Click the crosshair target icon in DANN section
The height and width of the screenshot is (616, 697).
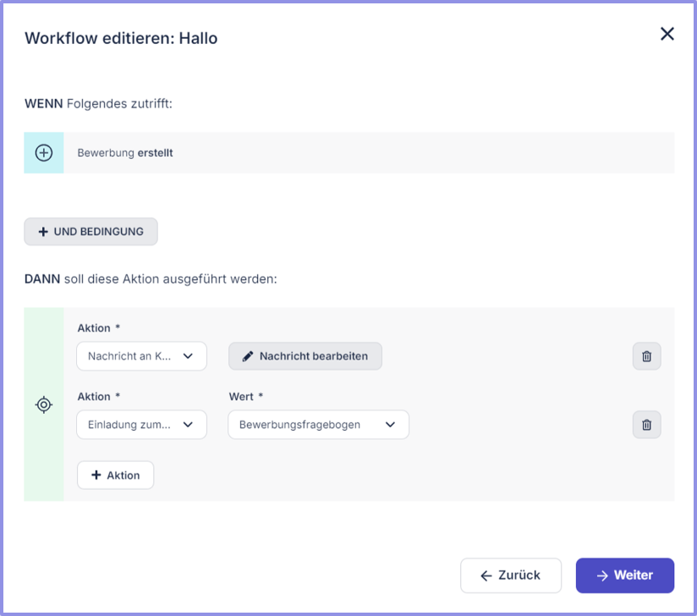coord(44,404)
